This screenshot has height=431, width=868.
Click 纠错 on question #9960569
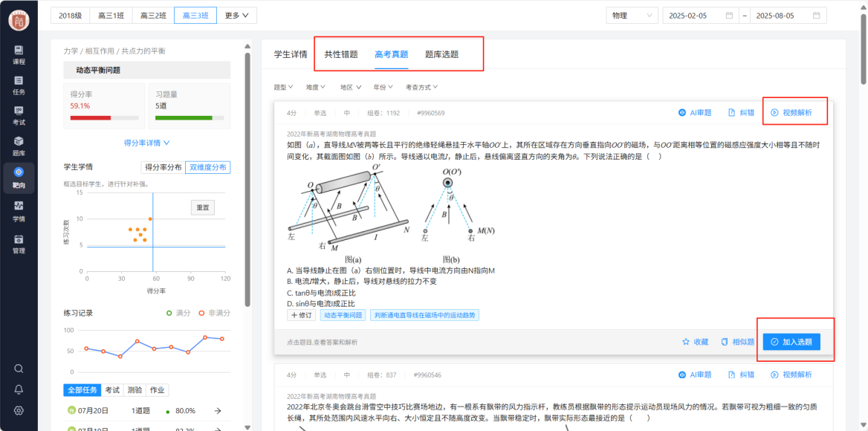(x=741, y=113)
